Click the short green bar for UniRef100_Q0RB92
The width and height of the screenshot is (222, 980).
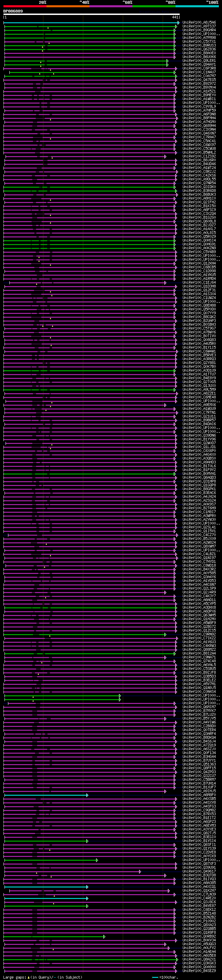[x=55, y=937]
